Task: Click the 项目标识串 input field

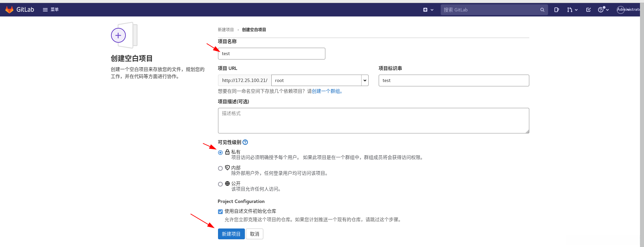Action: pos(454,80)
